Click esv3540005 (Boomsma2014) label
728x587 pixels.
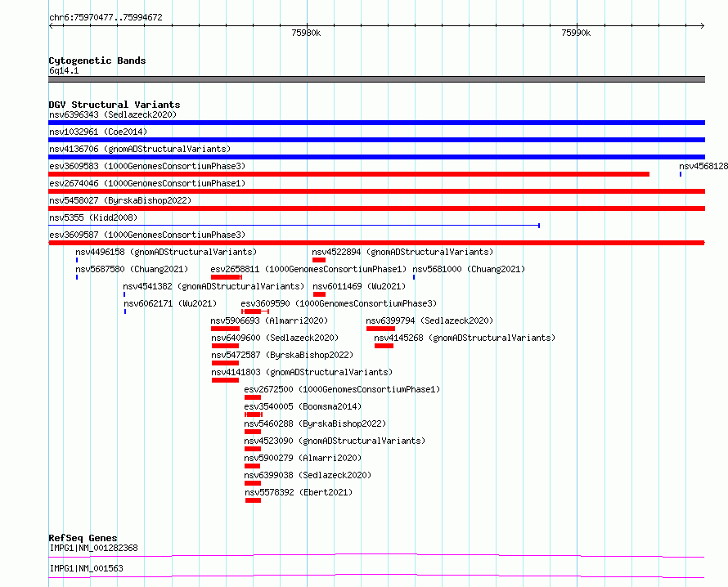coord(303,406)
